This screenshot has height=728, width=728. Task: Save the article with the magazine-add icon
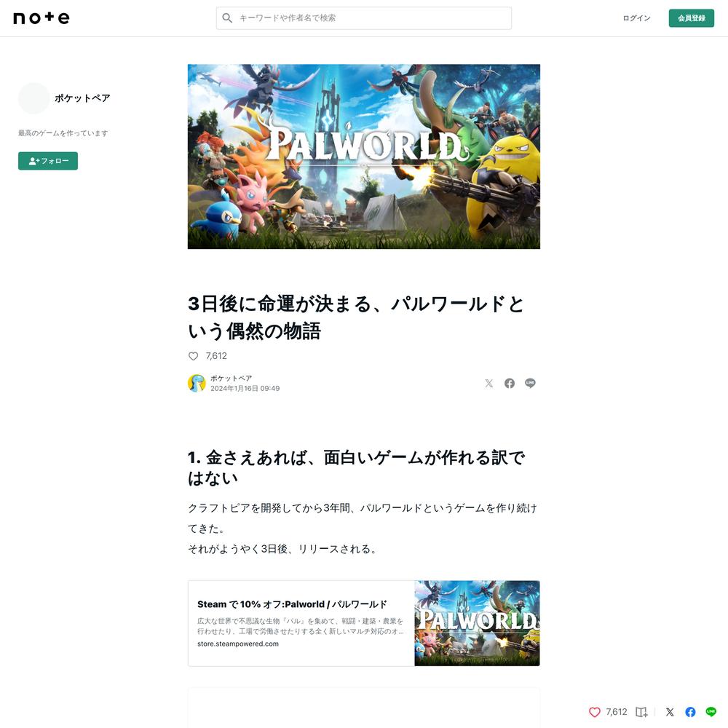click(641, 712)
